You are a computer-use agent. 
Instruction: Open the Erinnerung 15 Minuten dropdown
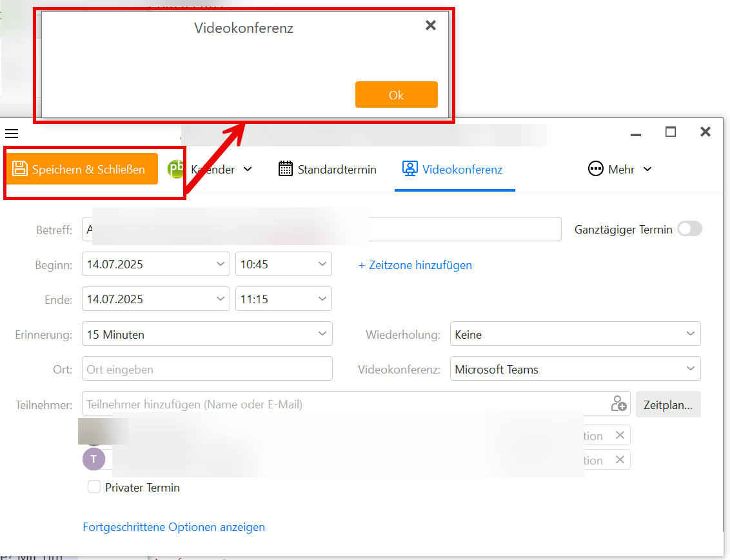click(x=207, y=334)
